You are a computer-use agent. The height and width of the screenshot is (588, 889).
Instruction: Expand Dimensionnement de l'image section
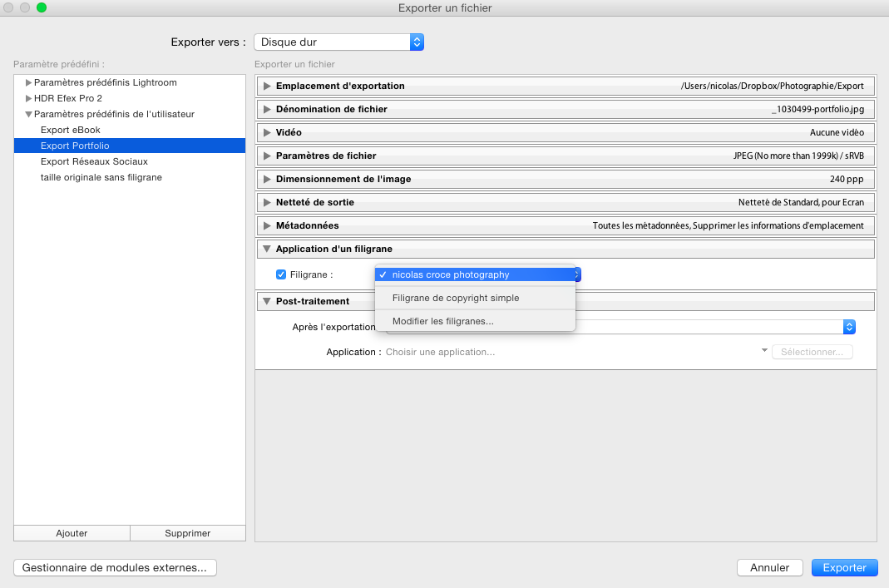coord(267,179)
